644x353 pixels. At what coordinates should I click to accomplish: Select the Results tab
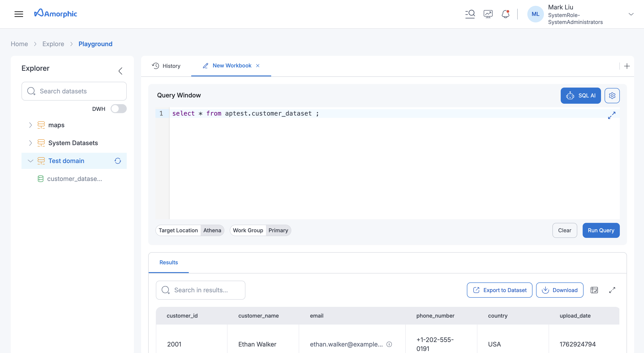point(168,262)
